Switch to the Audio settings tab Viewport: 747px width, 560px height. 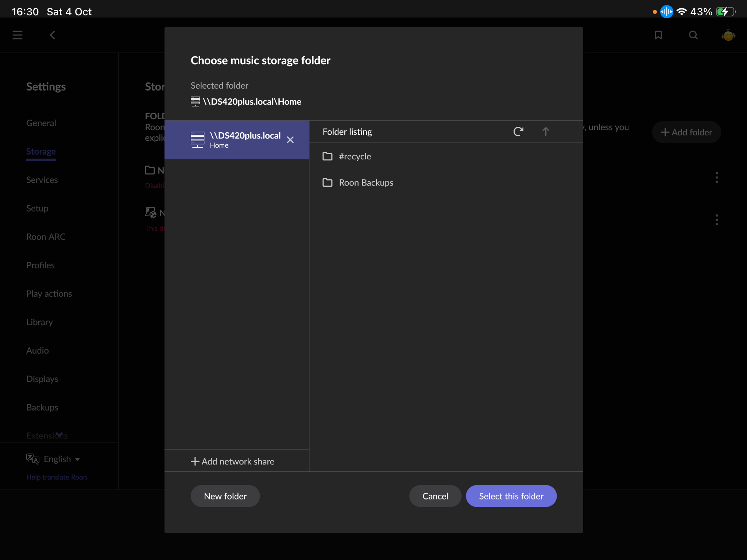38,350
